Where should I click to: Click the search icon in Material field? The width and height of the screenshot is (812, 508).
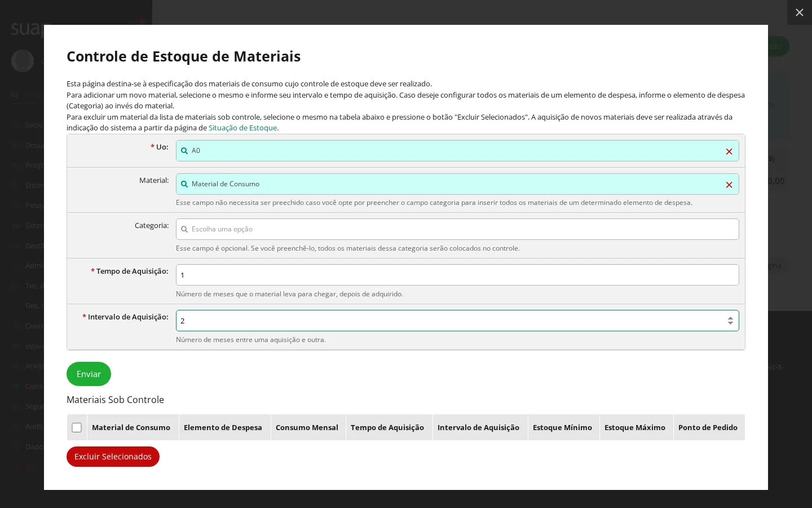pos(184,184)
